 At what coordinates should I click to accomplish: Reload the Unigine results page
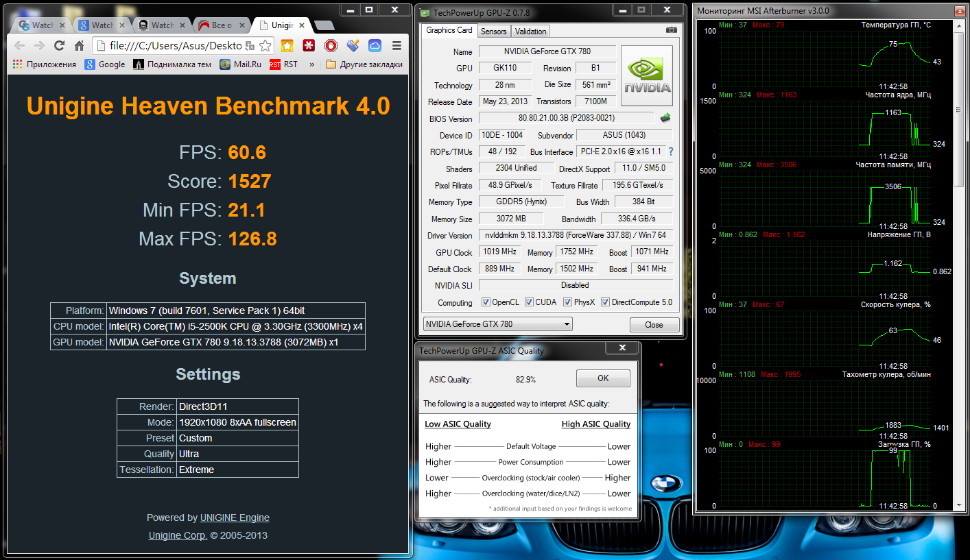coord(59,46)
